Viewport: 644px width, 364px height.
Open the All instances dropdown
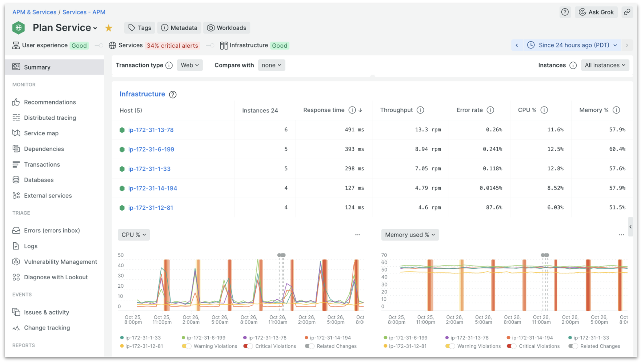coord(605,65)
